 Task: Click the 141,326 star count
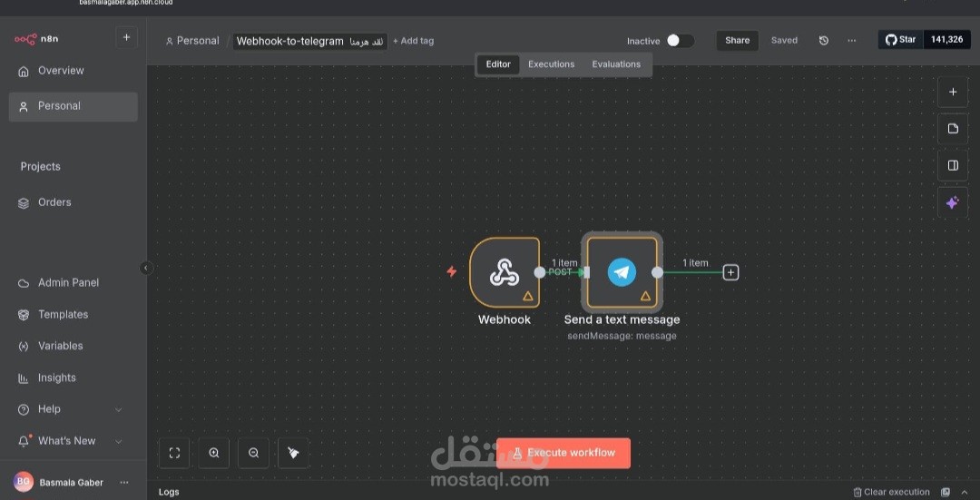point(946,39)
